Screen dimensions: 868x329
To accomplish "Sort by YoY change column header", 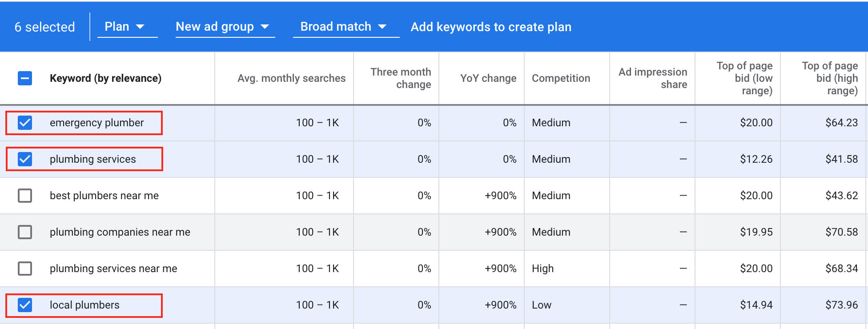I will pyautogui.click(x=488, y=78).
